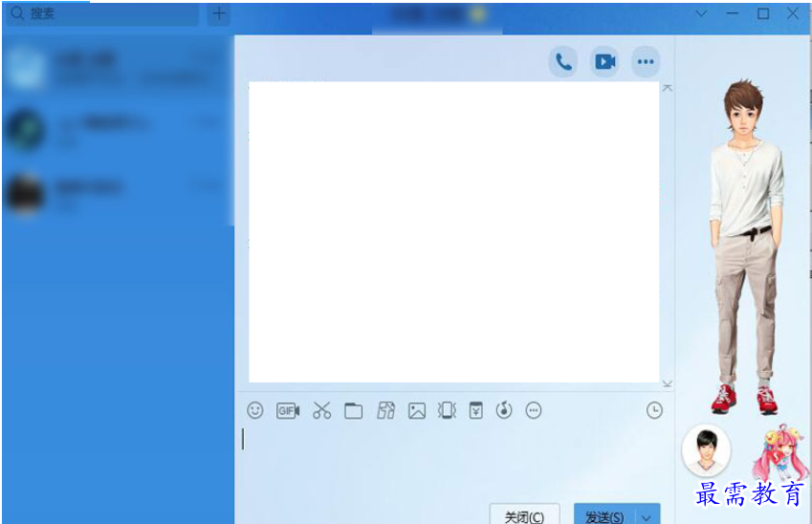The width and height of the screenshot is (812, 524).
Task: Open the GIF recording tool
Action: coord(288,410)
